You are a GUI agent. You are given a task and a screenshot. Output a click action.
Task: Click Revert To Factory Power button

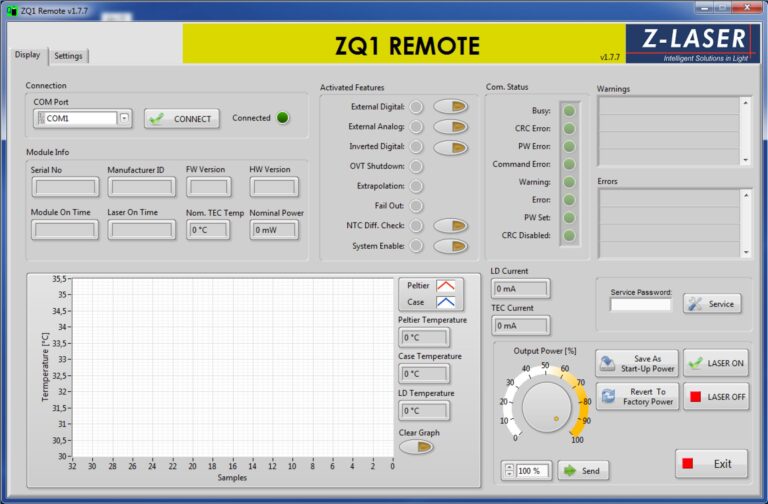point(637,397)
